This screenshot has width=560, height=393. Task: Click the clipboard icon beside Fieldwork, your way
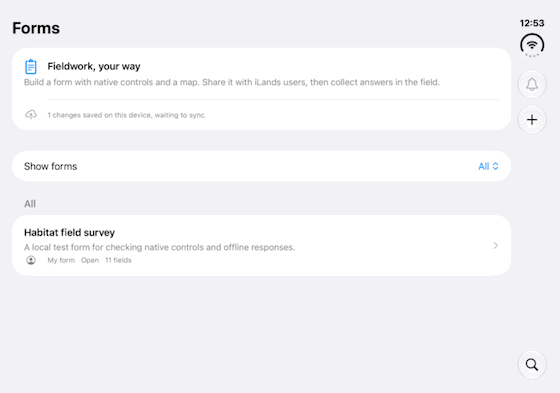31,66
